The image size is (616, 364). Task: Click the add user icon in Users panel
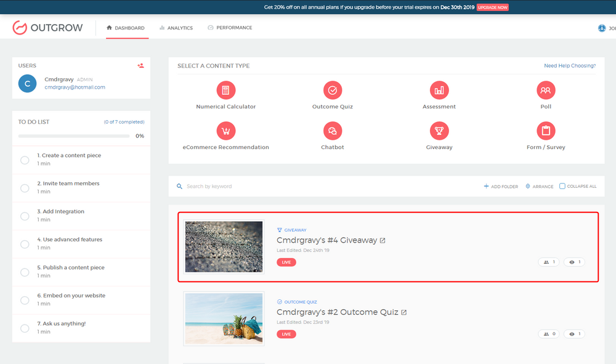140,65
